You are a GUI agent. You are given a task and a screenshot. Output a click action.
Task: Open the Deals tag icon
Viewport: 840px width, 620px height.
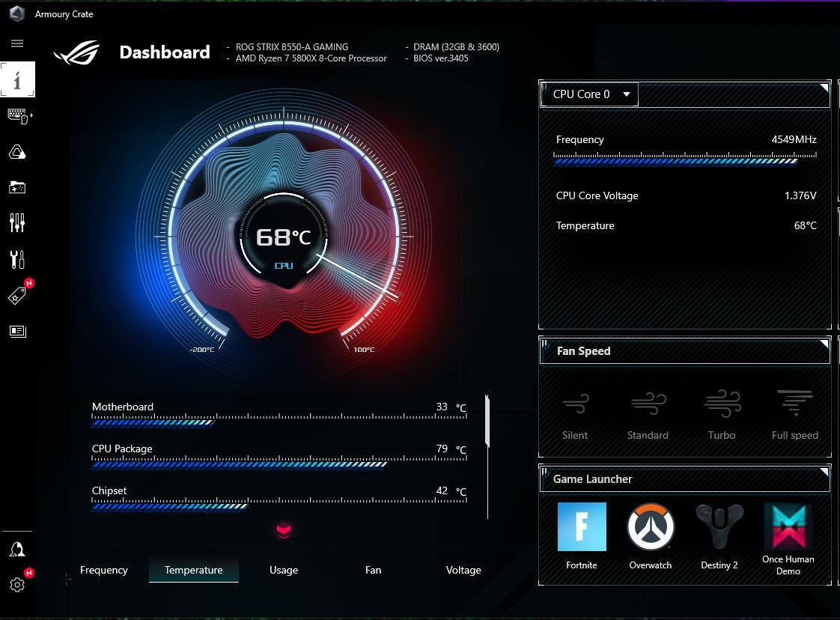coord(17,296)
